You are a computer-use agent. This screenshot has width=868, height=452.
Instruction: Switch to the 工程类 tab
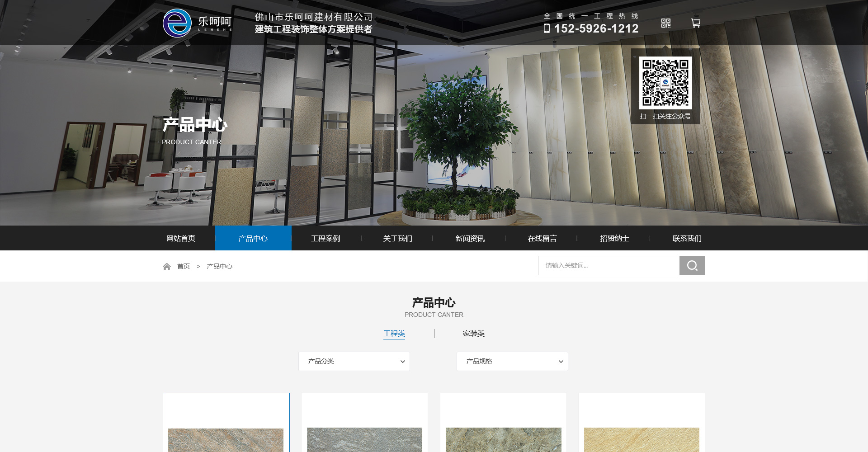pyautogui.click(x=394, y=334)
